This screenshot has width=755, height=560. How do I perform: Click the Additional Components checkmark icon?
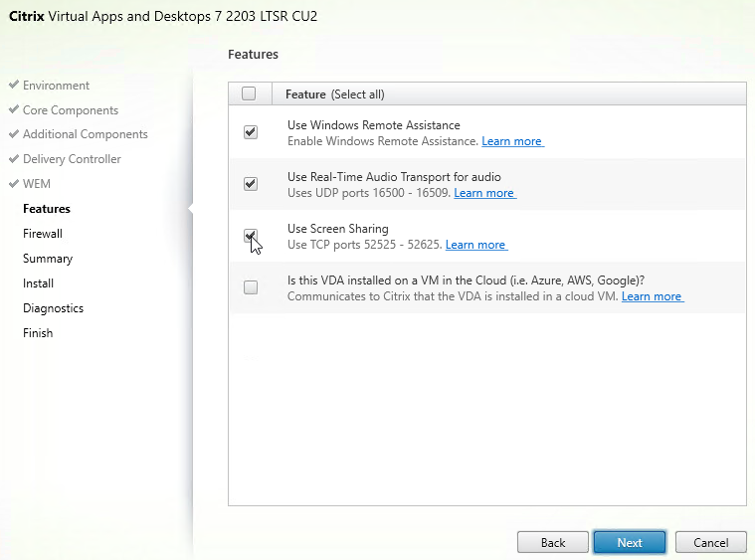(14, 133)
